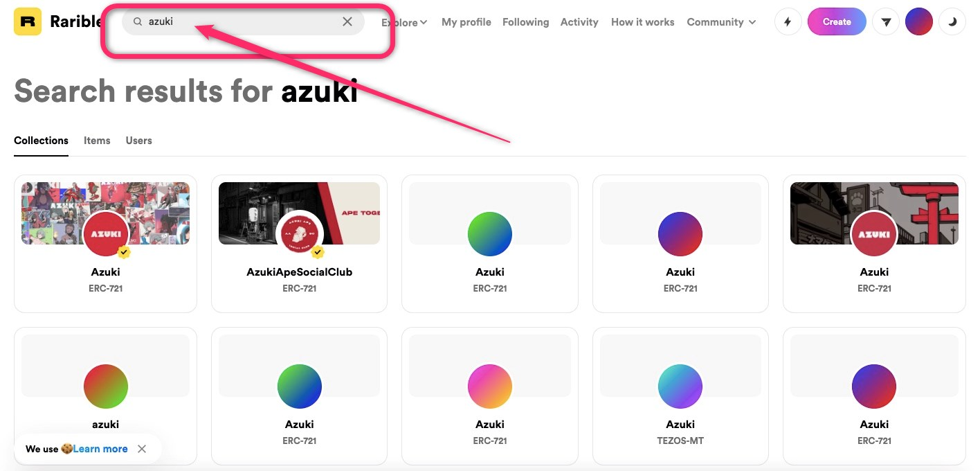Select the Collections tab
This screenshot has width=980, height=471.
coord(41,141)
